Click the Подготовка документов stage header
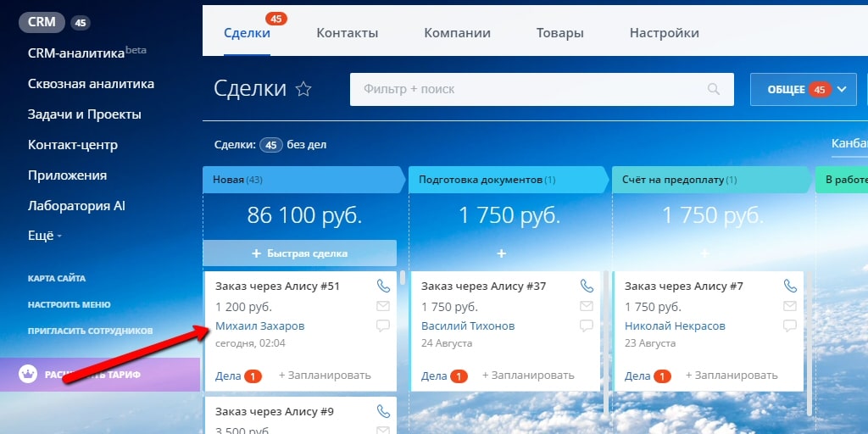 coord(509,180)
